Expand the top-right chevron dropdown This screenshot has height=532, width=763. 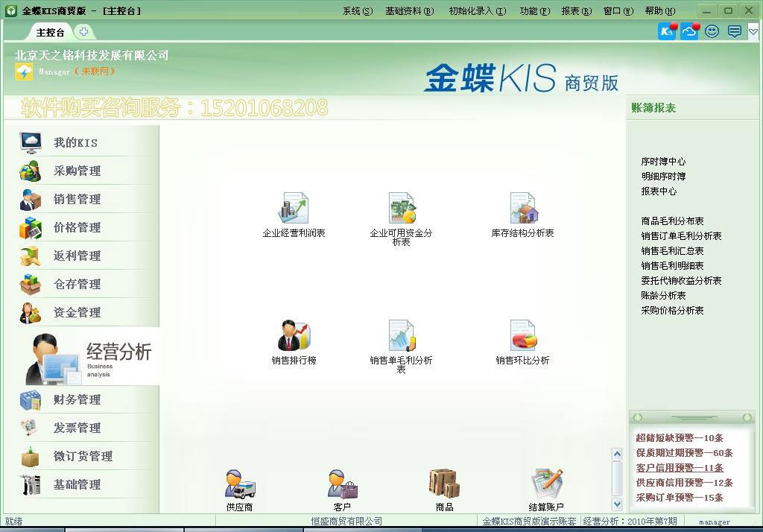(753, 31)
